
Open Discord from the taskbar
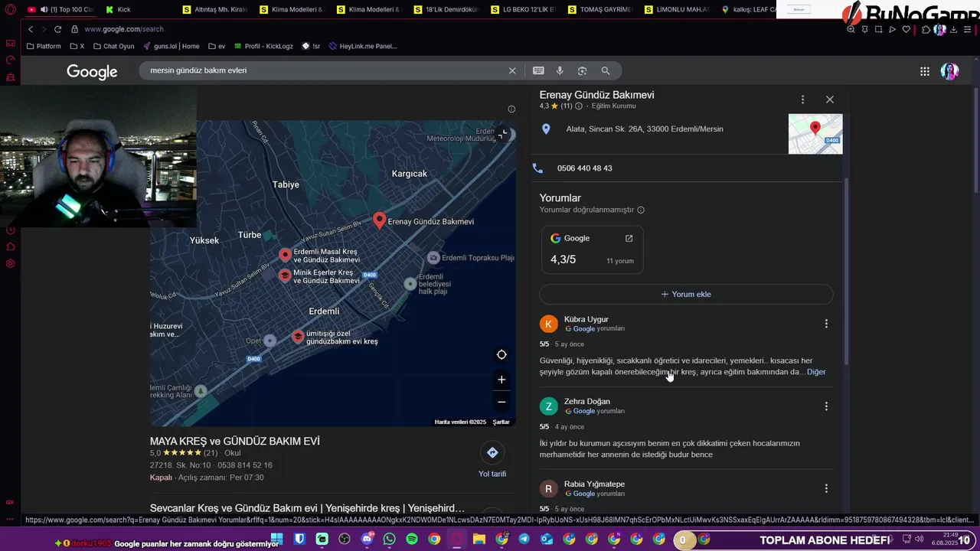coord(367,540)
